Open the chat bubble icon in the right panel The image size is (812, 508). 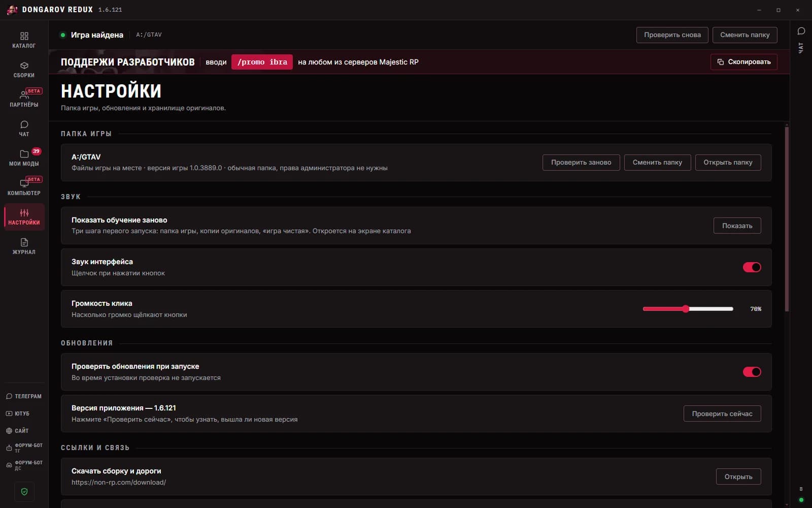(801, 31)
